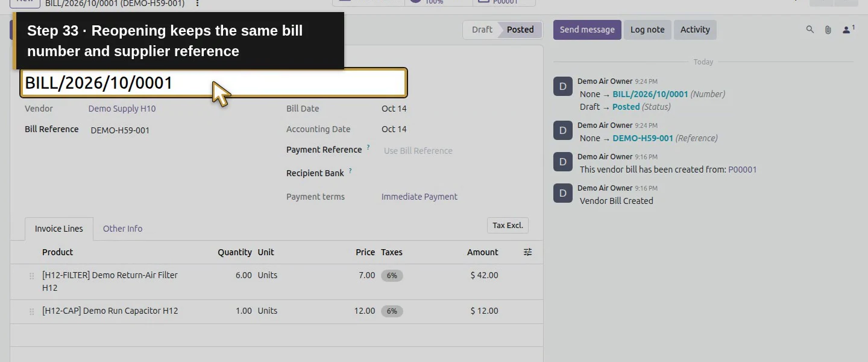This screenshot has height=362, width=868.
Task: Click the Payment Reference input field
Action: click(x=455, y=151)
